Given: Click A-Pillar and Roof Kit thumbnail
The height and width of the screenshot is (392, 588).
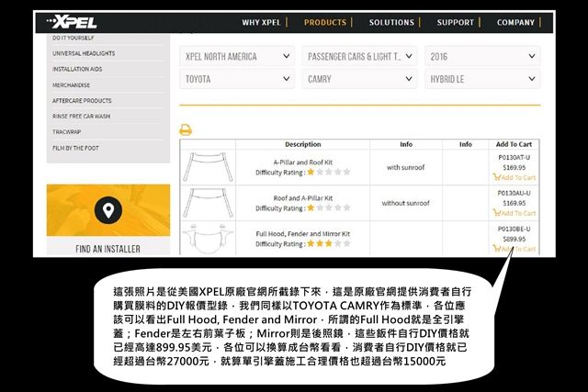Looking at the screenshot, I should point(208,167).
